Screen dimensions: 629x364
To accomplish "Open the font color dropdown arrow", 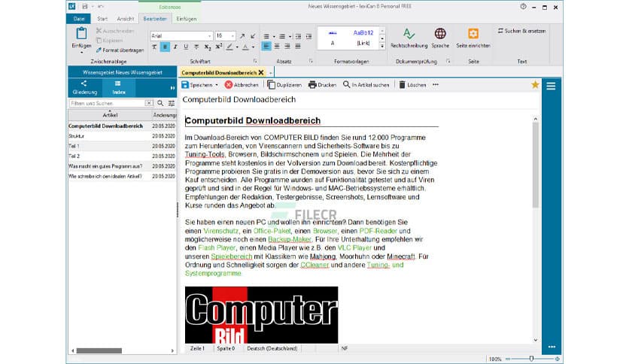I will [253, 47].
